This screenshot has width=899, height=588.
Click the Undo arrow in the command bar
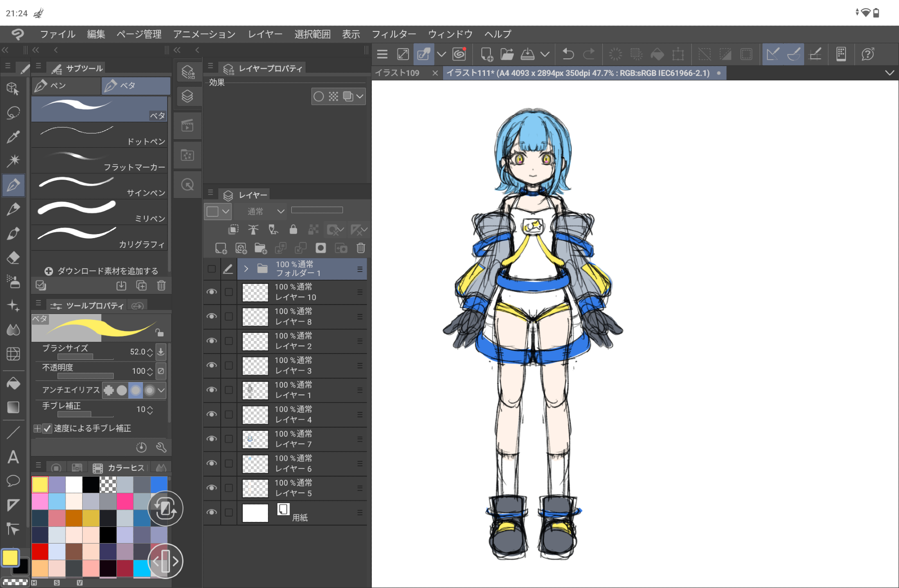coord(568,54)
